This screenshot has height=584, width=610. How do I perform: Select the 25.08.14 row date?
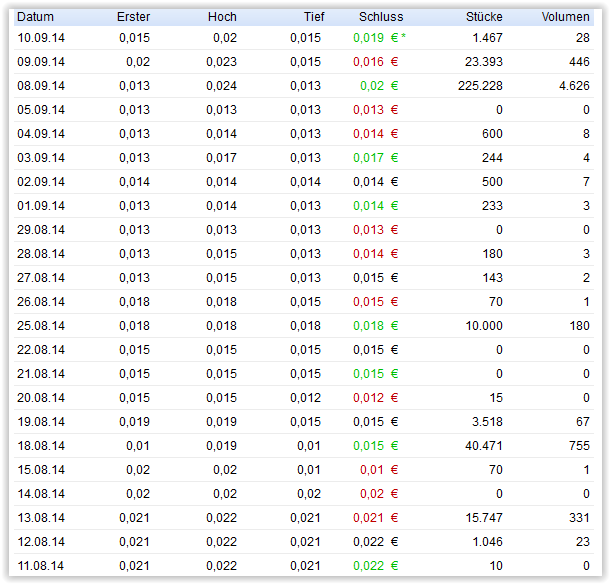pyautogui.click(x=41, y=326)
